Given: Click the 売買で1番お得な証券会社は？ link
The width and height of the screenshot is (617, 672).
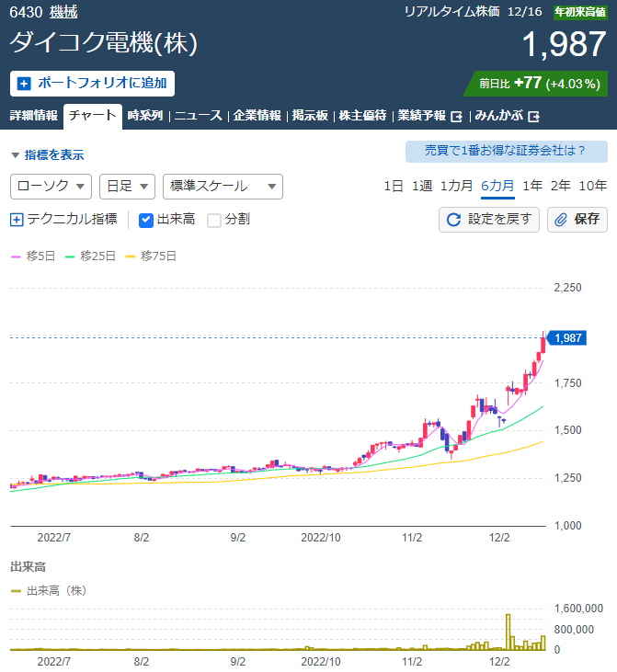Looking at the screenshot, I should 506,151.
